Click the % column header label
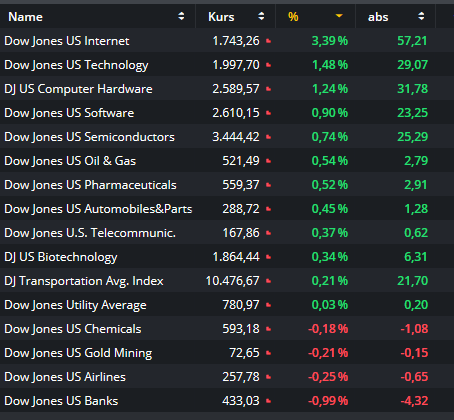The image size is (454, 420). [x=293, y=17]
